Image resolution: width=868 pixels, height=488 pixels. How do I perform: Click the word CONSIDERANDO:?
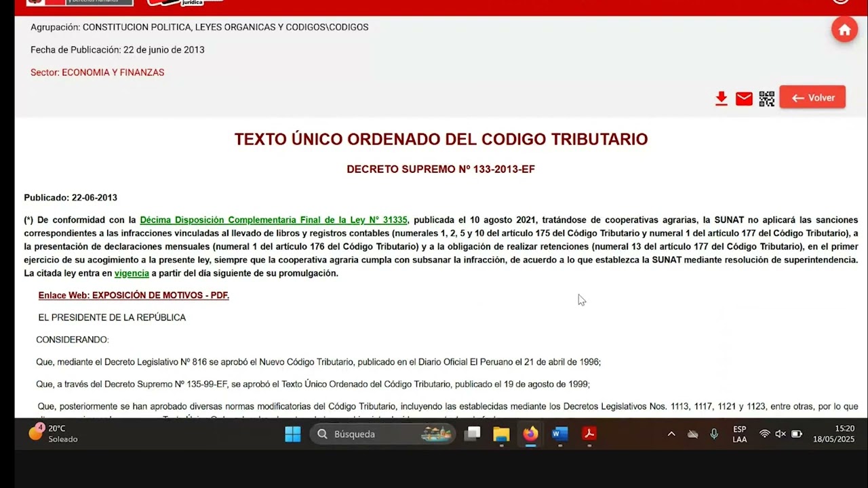tap(73, 340)
